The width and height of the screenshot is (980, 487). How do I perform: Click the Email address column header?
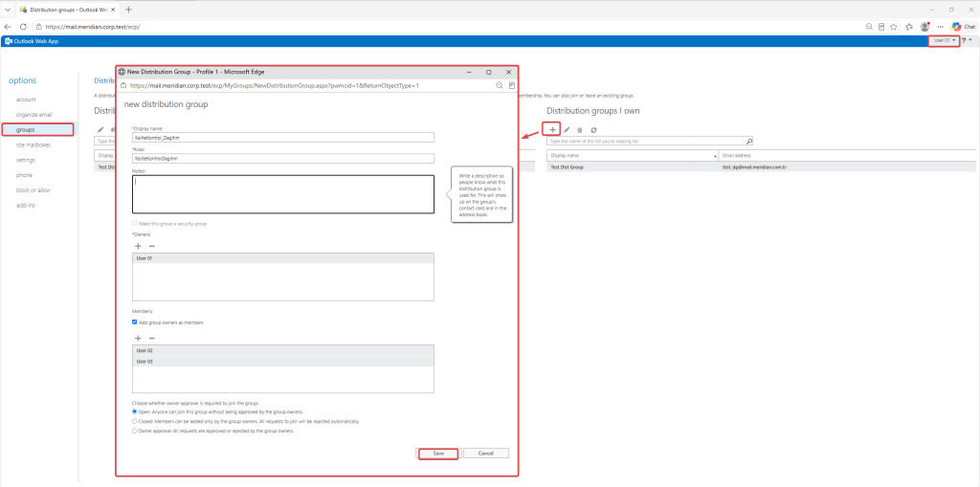(x=847, y=155)
